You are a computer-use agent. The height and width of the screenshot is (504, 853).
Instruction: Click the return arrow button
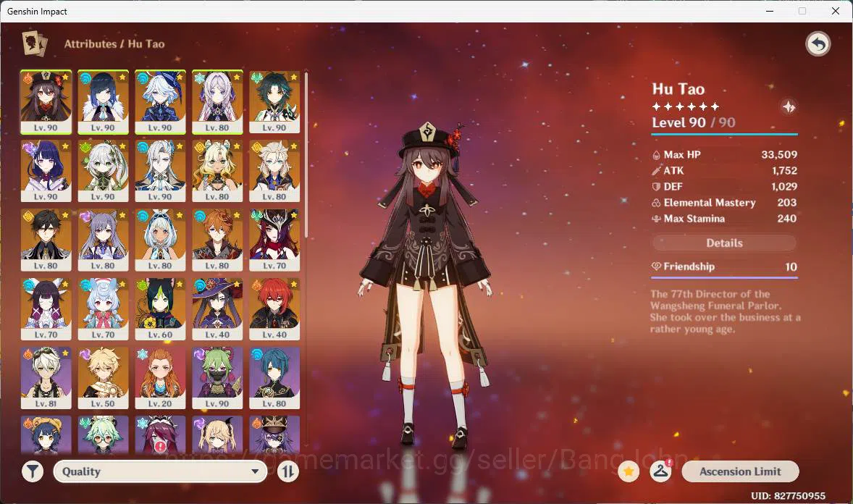pos(818,44)
